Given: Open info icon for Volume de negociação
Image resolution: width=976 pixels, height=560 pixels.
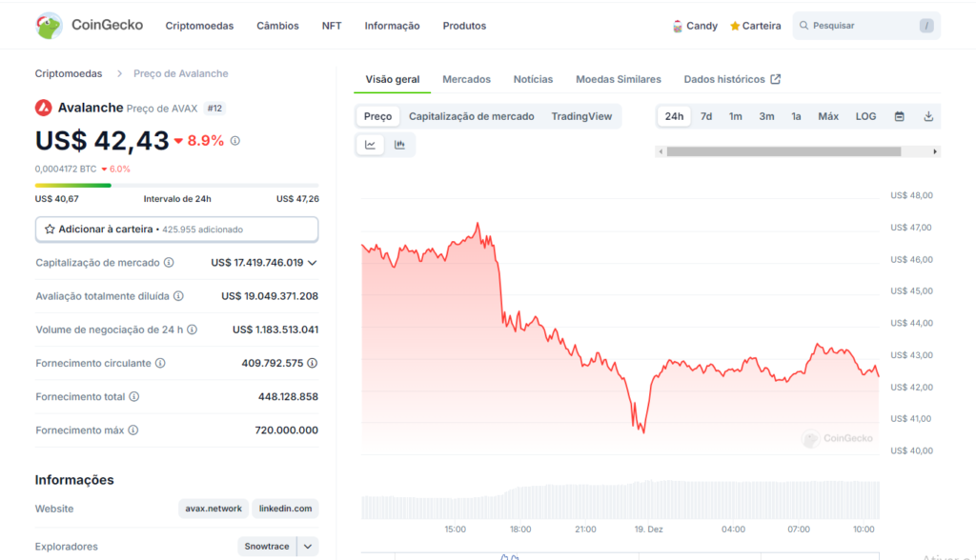Looking at the screenshot, I should pyautogui.click(x=193, y=330).
